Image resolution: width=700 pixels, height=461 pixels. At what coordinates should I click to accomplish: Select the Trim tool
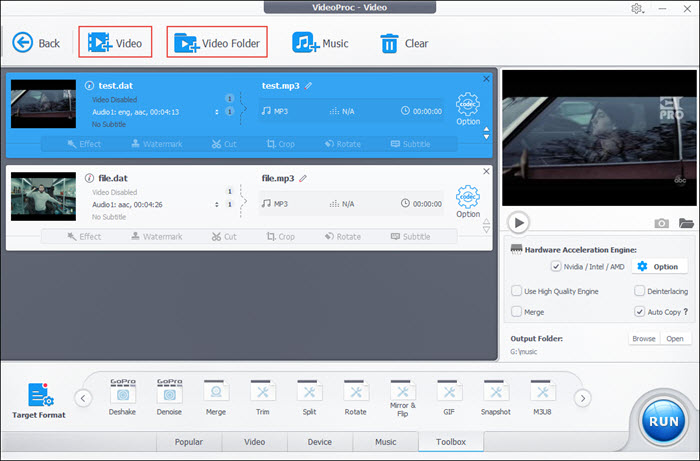point(262,397)
